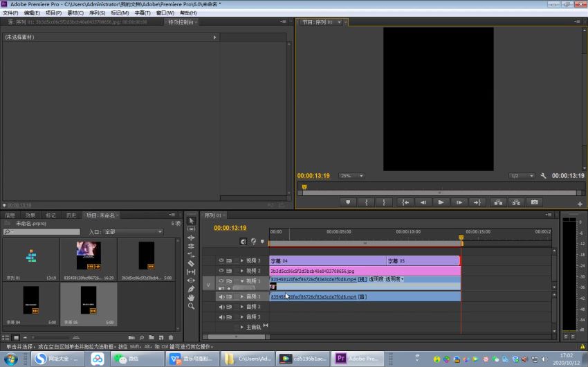
Task: Mute the 音频 2 track speaker
Action: 221,307
